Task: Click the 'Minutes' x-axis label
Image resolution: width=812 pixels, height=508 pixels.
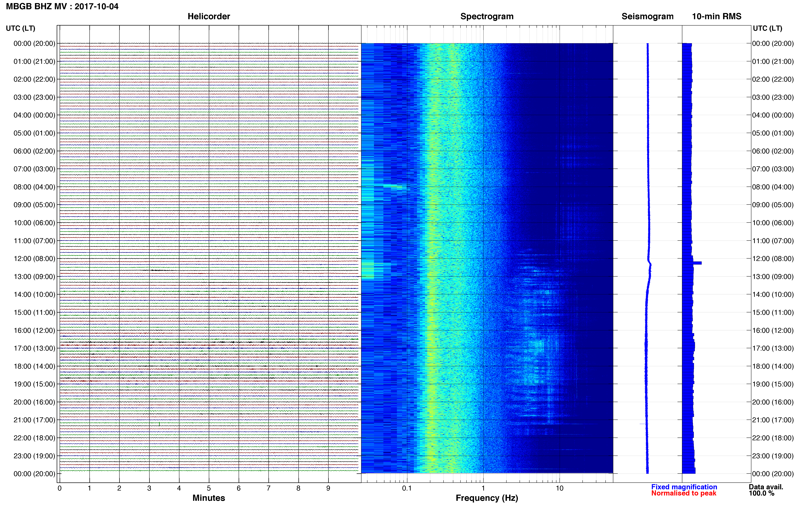Action: (208, 498)
